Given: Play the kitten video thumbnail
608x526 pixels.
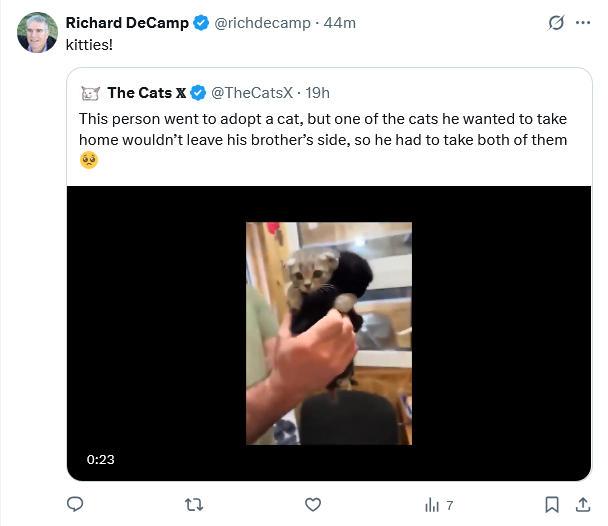Looking at the screenshot, I should pyautogui.click(x=329, y=333).
